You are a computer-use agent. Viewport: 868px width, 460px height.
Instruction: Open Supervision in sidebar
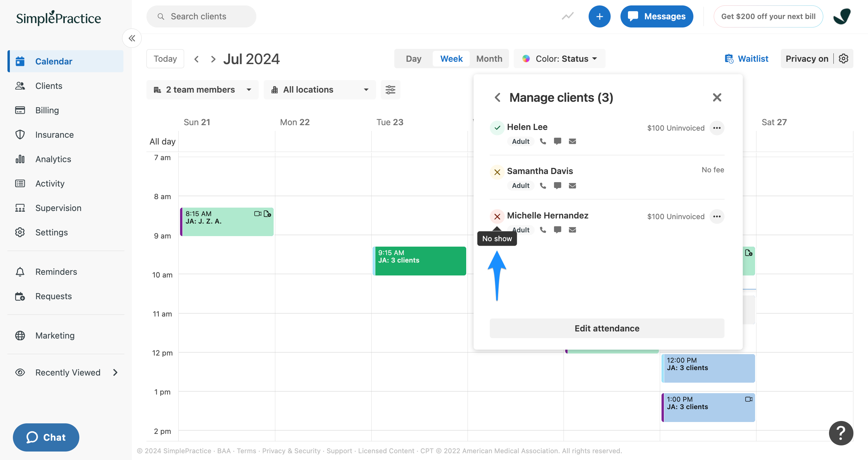(66, 208)
